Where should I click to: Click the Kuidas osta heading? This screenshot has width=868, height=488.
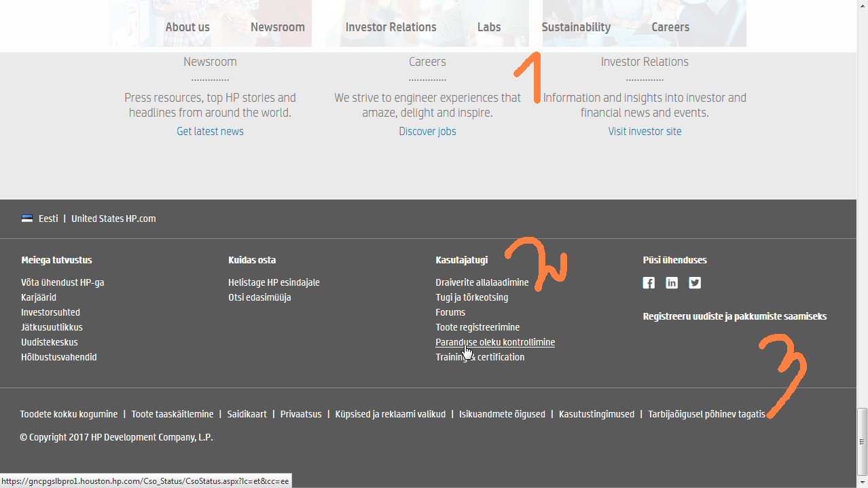click(252, 260)
